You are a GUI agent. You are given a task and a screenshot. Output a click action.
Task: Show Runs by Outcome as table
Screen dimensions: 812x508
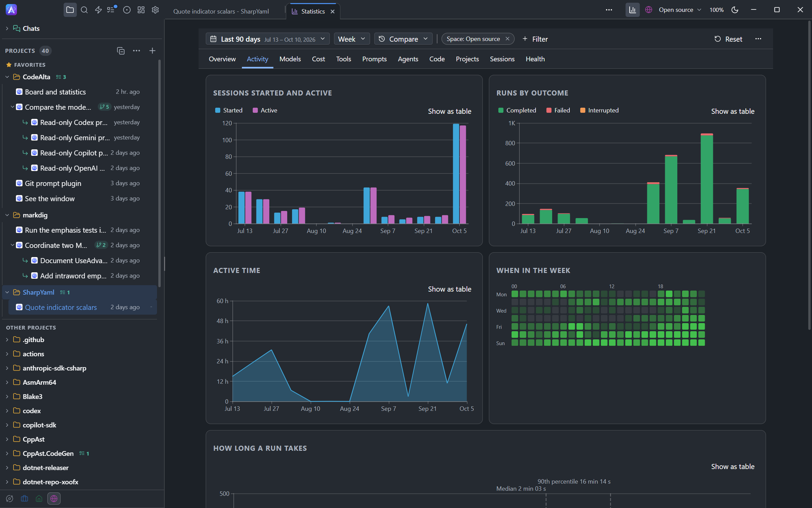pos(732,111)
